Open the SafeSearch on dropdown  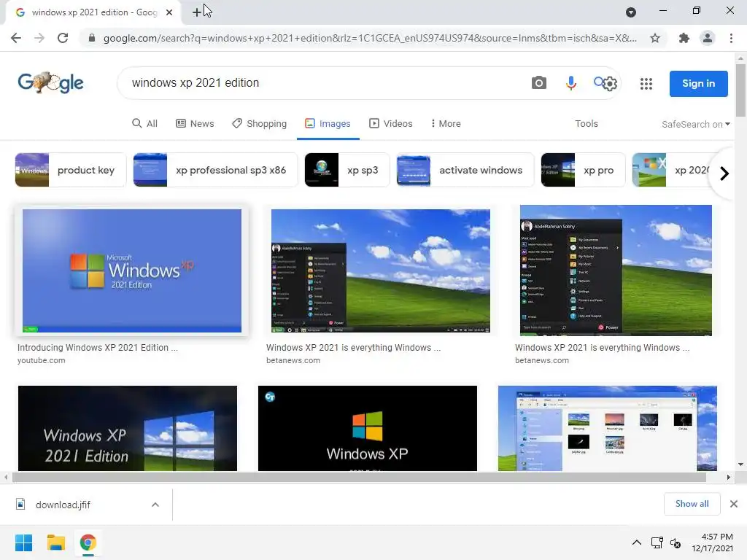[695, 124]
